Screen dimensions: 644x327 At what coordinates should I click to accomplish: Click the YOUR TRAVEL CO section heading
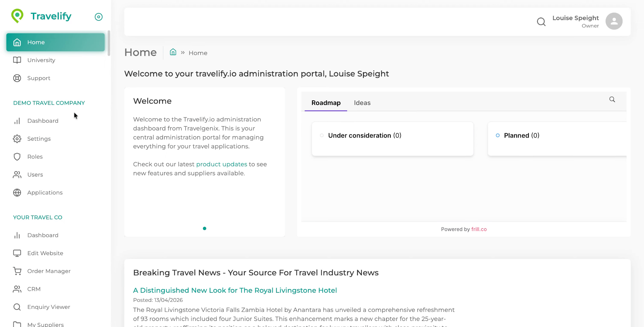(x=38, y=217)
